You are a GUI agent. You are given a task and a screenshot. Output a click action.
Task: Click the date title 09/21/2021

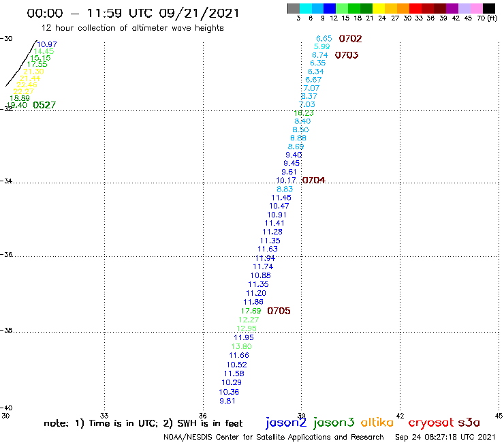(199, 14)
